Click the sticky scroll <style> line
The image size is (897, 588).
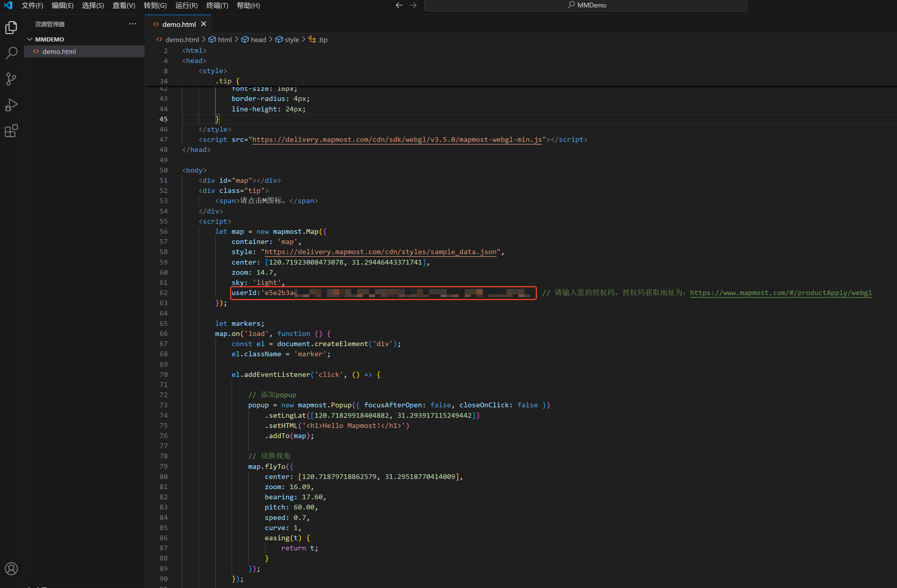213,71
